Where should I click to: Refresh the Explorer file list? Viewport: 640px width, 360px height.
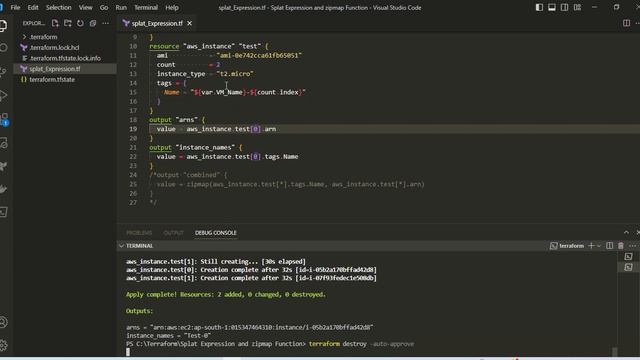[x=80, y=23]
